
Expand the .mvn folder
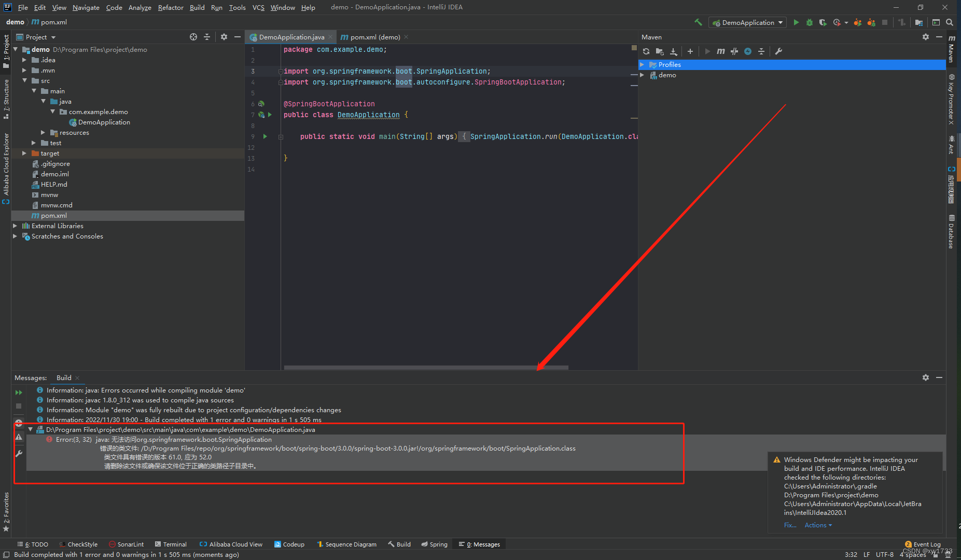point(24,70)
